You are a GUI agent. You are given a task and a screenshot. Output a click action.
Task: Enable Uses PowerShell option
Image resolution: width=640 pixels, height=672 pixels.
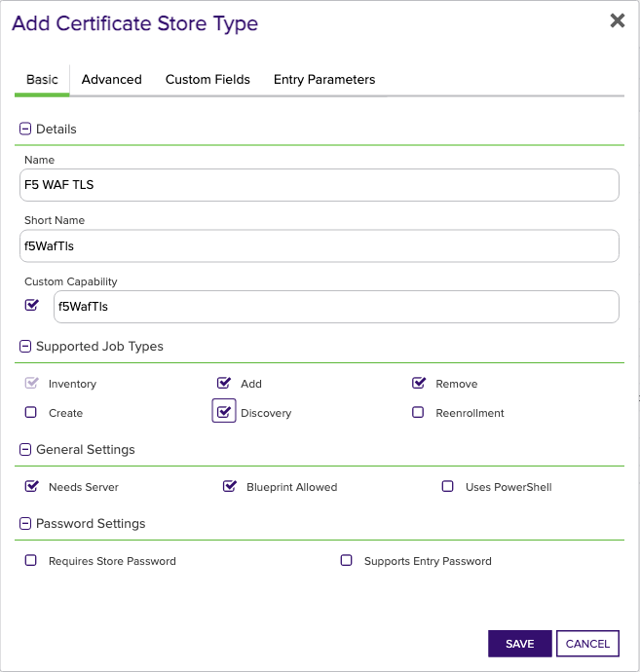click(x=447, y=486)
